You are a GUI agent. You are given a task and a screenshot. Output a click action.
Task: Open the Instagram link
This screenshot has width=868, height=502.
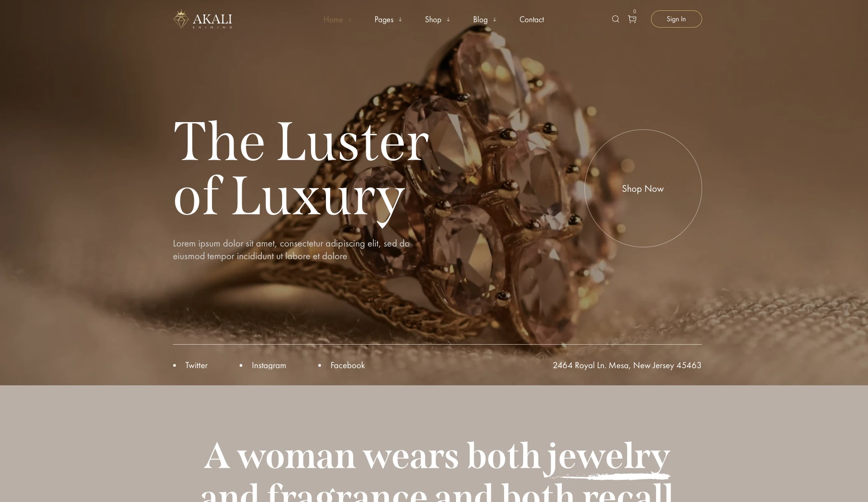[x=269, y=365]
